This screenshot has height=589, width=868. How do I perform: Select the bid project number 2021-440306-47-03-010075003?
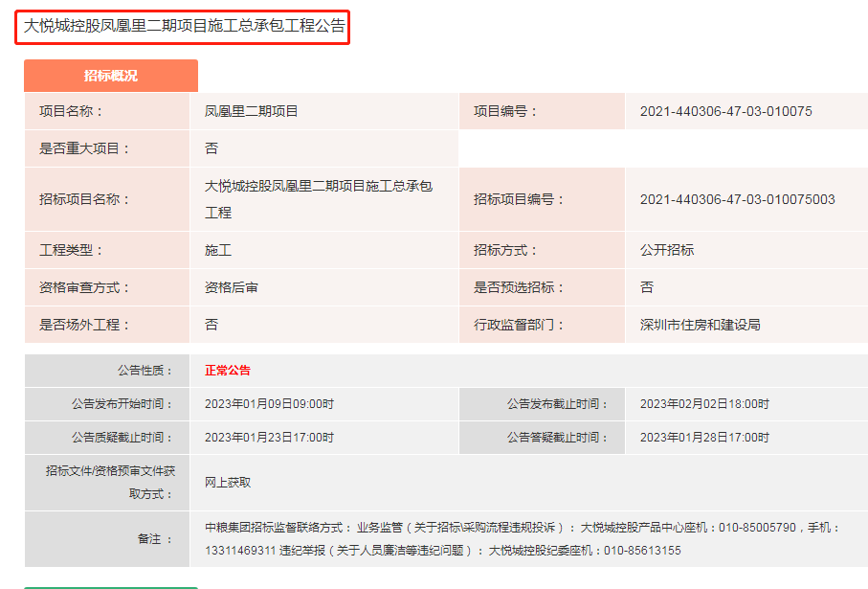737,199
